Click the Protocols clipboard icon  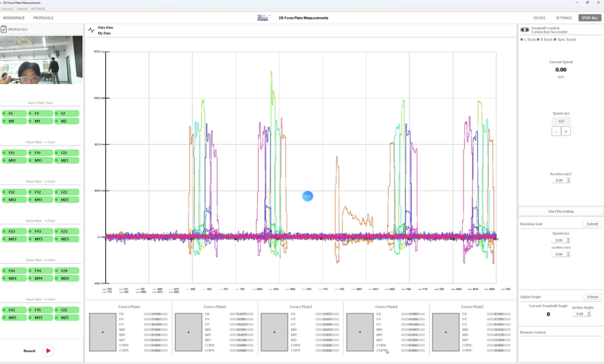coord(4,29)
